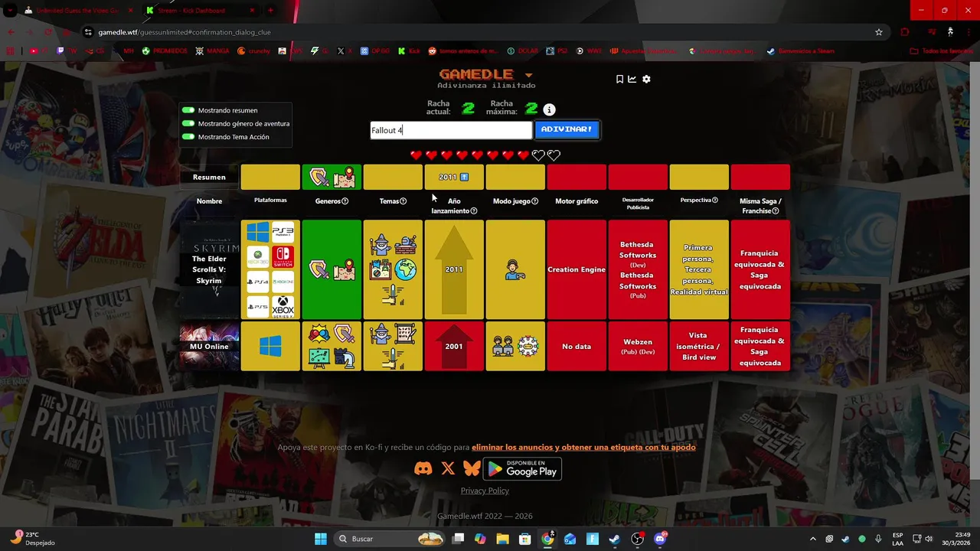The width and height of the screenshot is (980, 551).
Task: Open File Explorer on the taskbar
Action: tap(502, 539)
